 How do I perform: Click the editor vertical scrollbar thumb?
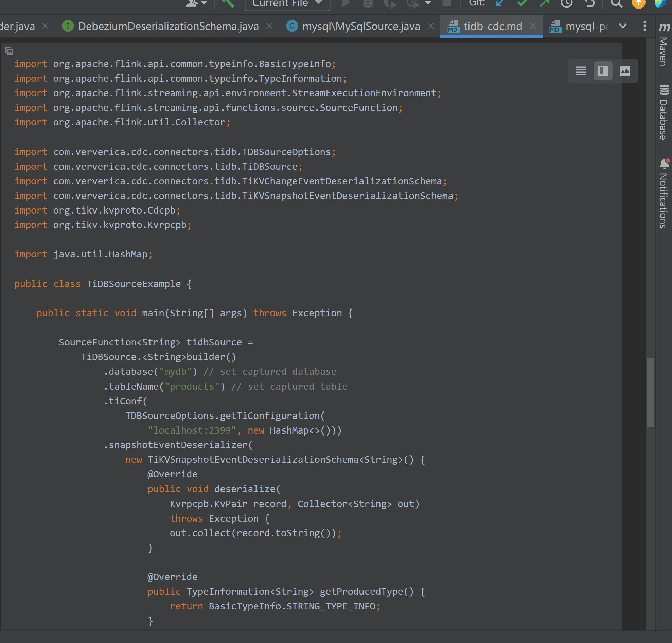(650, 392)
